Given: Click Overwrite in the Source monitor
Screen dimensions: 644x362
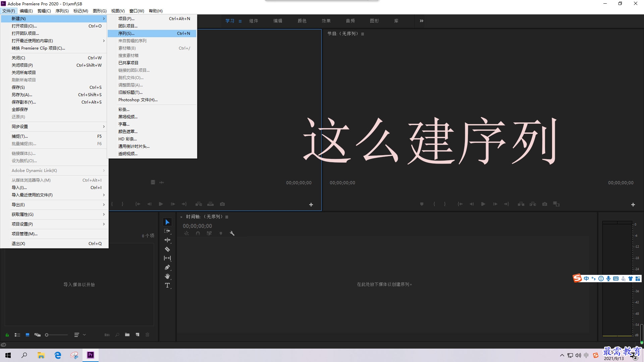Looking at the screenshot, I should click(x=210, y=204).
